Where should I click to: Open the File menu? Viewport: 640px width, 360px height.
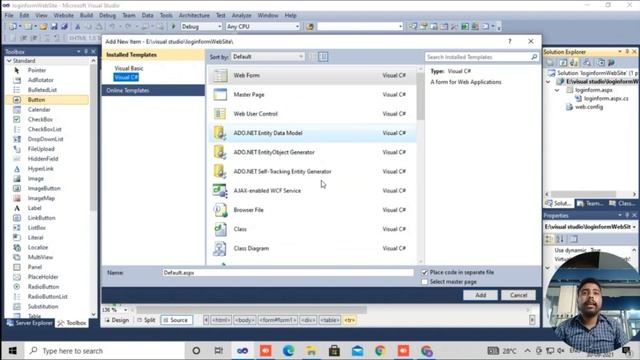click(9, 16)
